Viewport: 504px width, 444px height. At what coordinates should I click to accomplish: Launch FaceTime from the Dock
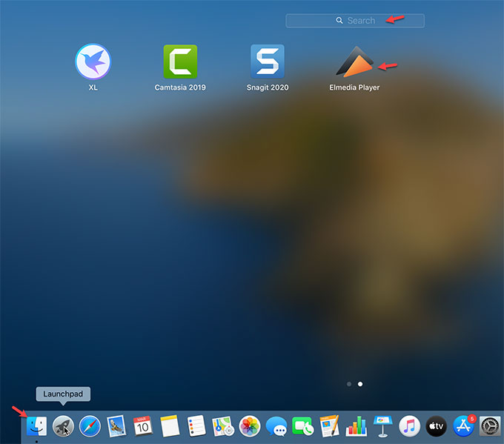pyautogui.click(x=303, y=426)
